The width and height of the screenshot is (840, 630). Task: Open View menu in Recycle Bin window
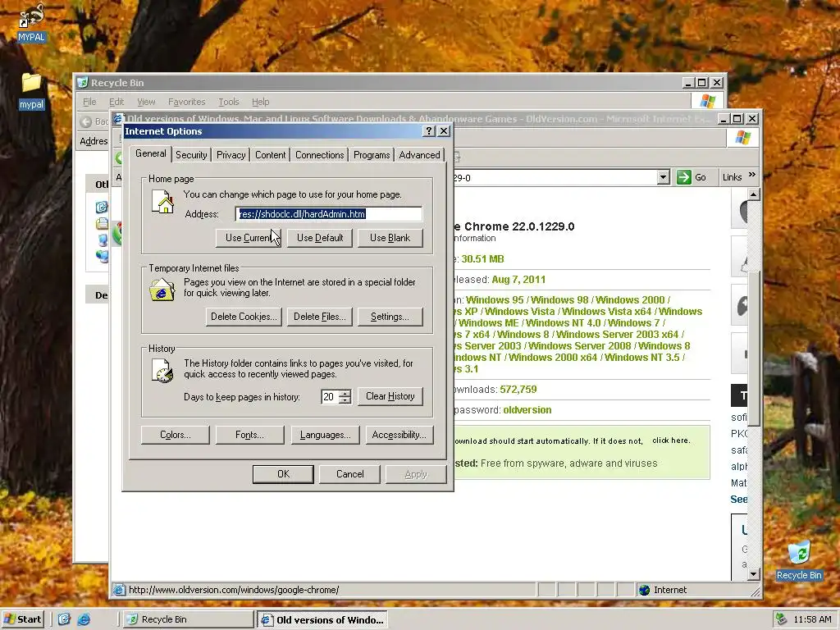(x=146, y=102)
